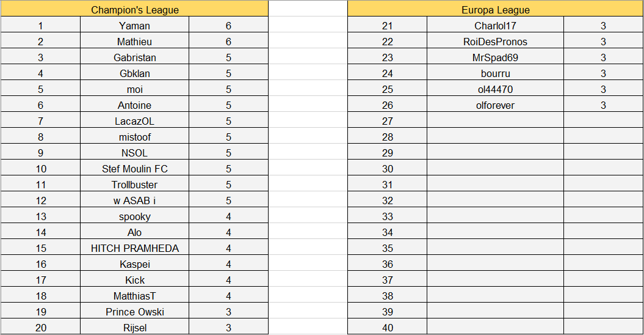This screenshot has height=335, width=644.
Task: Click the Europa League header cell
Action: (495, 10)
